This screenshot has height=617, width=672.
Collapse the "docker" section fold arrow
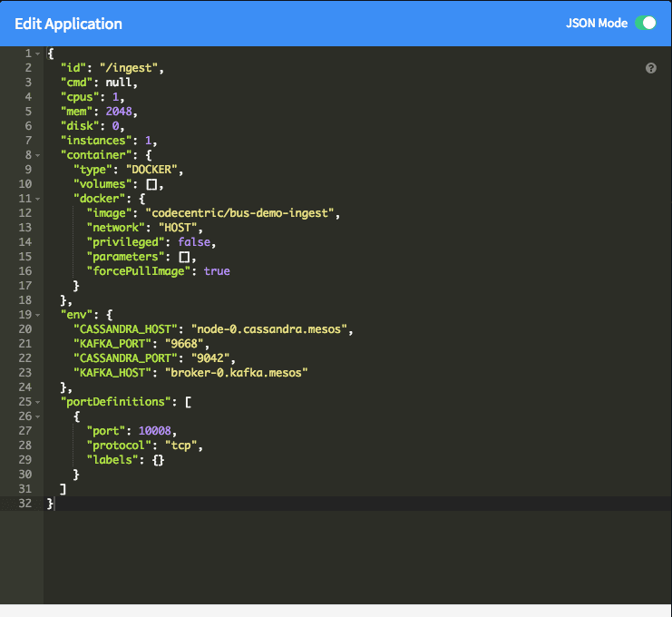37,199
